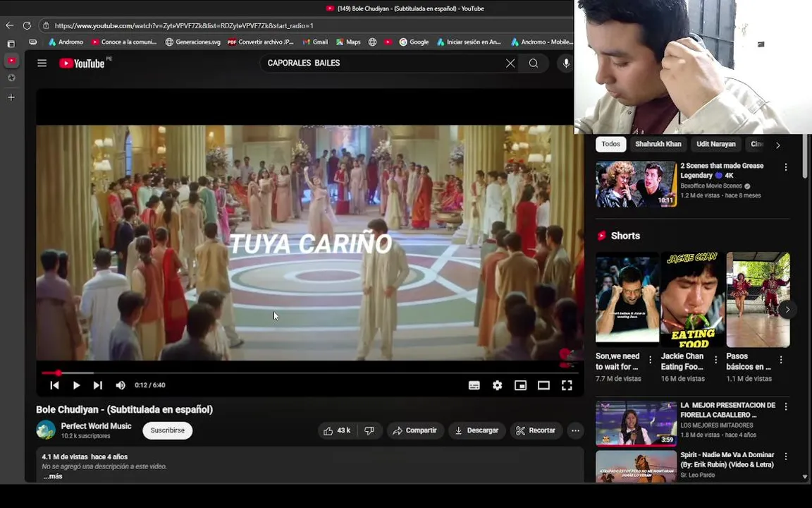
Task: Open the Perfect World Music channel avatar
Action: pos(46,430)
